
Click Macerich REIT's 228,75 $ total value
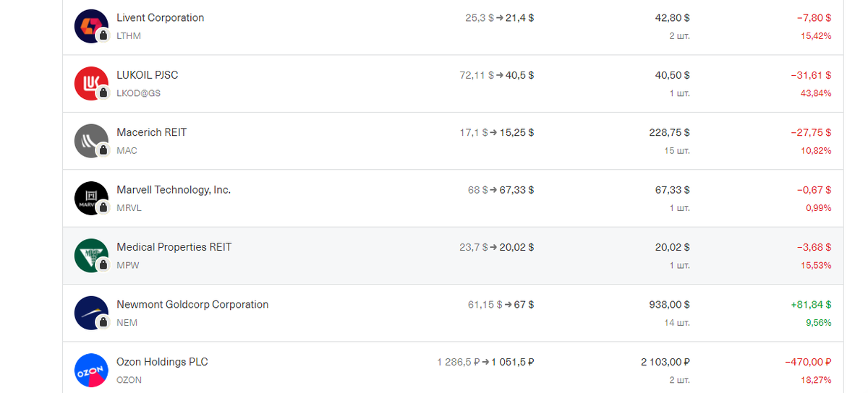tap(669, 133)
